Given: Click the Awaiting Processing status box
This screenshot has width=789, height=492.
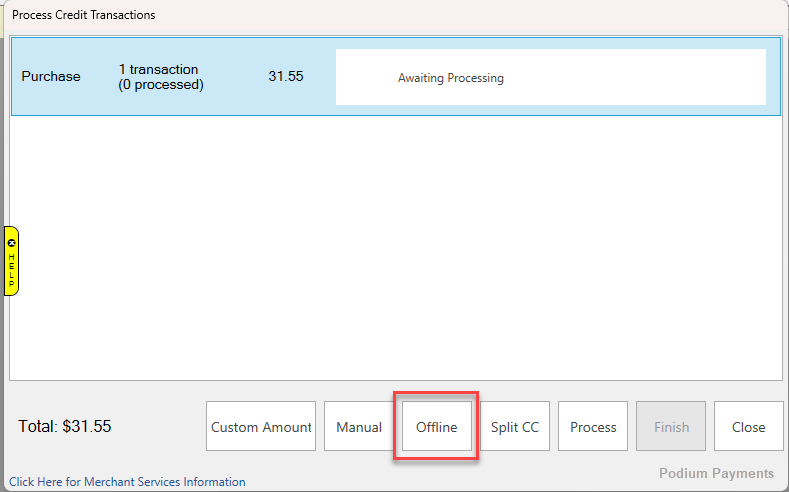Looking at the screenshot, I should (x=550, y=77).
